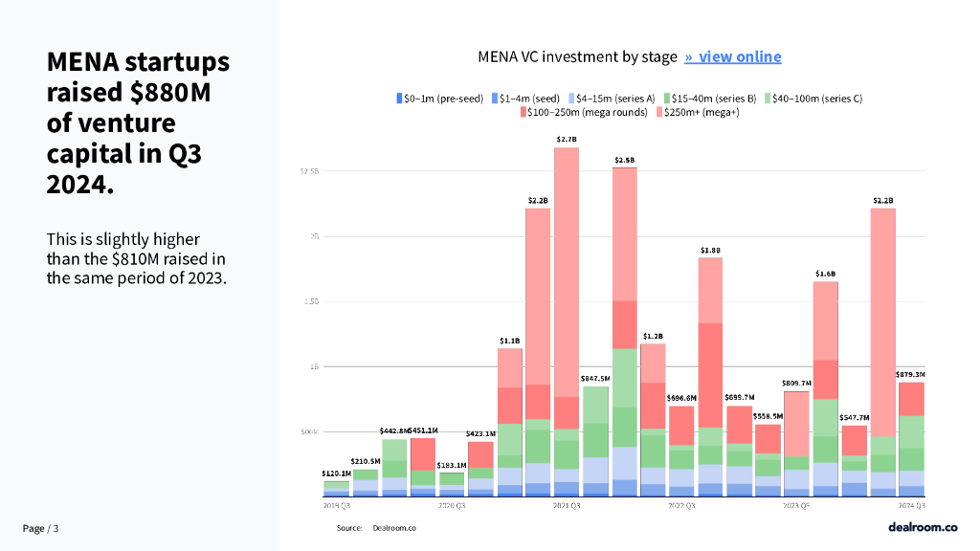Open the 'view online' link
This screenshot has height=551, width=980.
point(733,56)
